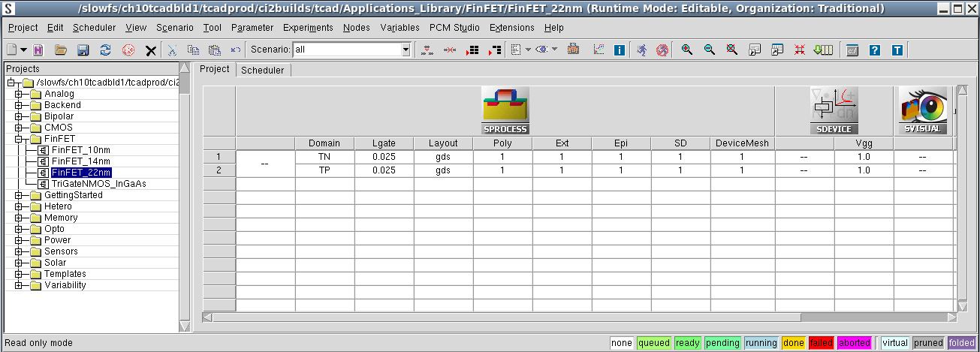
Task: Click the SPROCESS tool icon in flow
Action: click(x=505, y=110)
